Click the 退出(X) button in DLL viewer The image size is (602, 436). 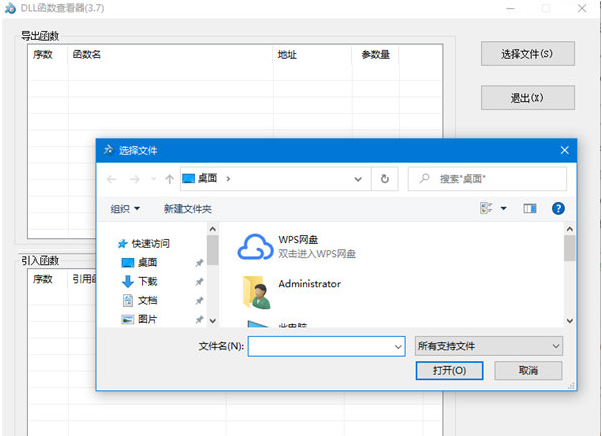click(528, 97)
